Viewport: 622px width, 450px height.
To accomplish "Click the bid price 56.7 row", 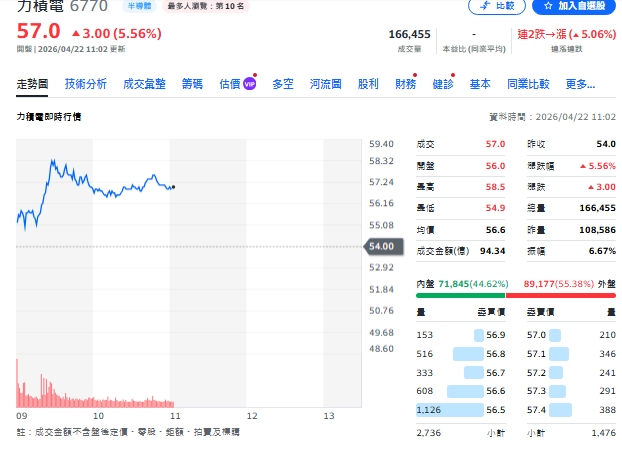I will click(x=461, y=373).
